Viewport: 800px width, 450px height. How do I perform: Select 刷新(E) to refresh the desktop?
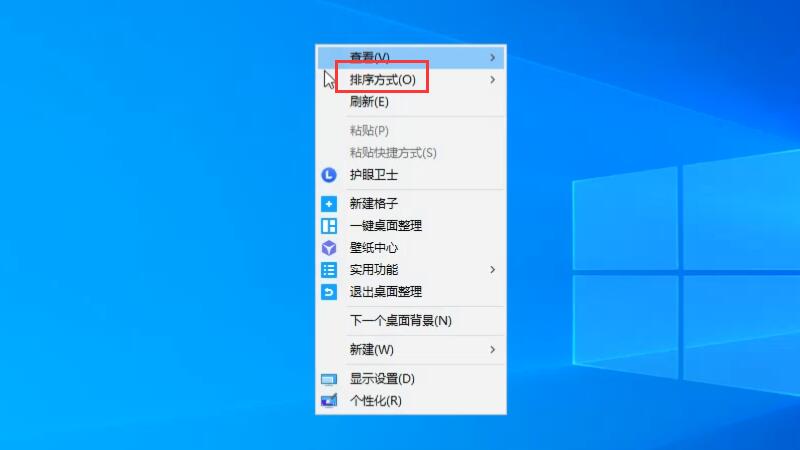(369, 101)
